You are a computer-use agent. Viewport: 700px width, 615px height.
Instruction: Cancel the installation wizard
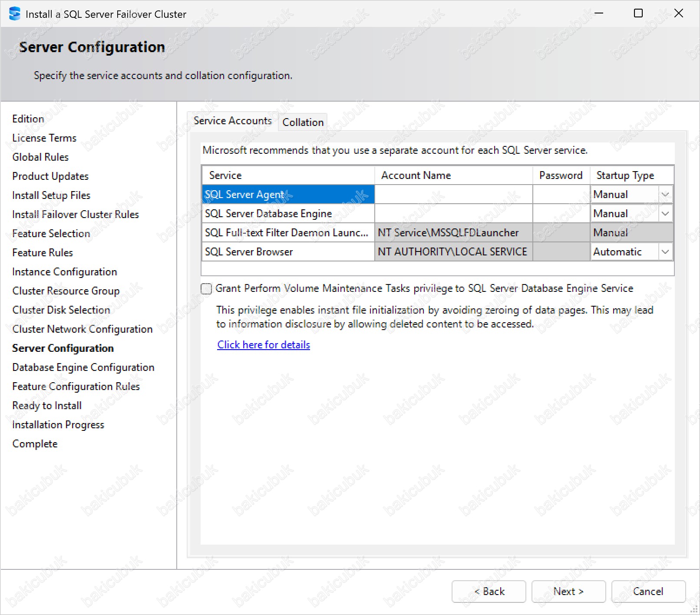click(x=648, y=592)
